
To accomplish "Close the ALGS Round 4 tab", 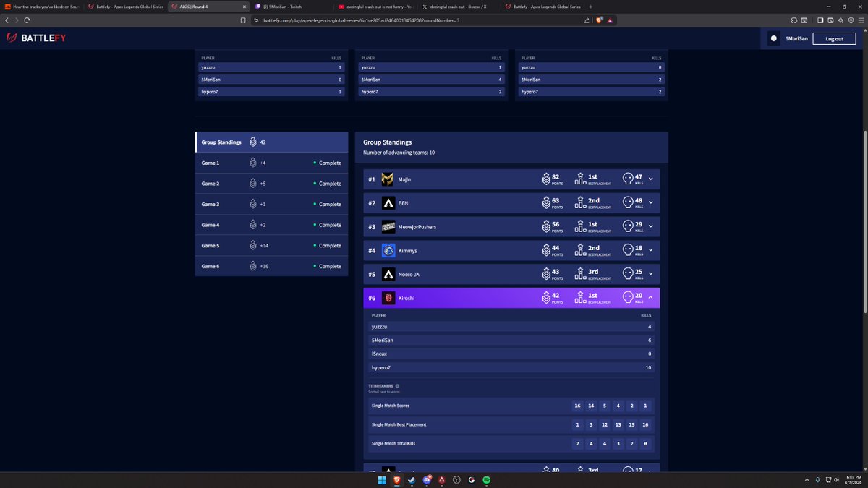I will (x=244, y=7).
